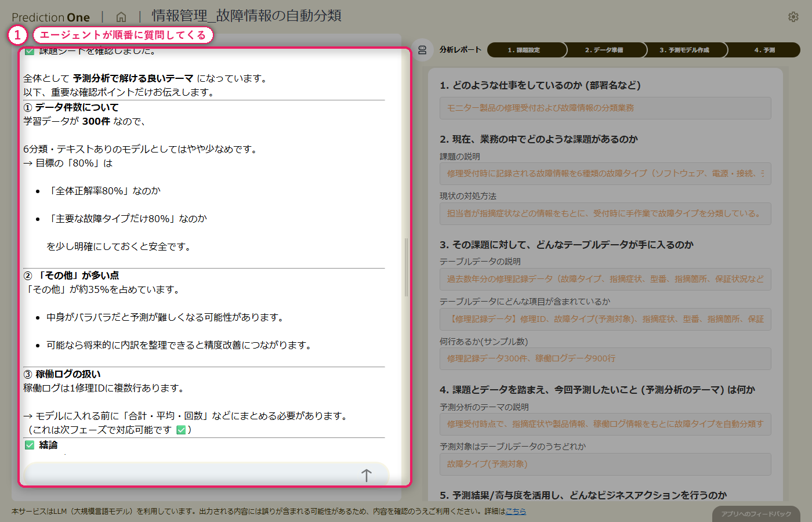The height and width of the screenshot is (522, 812).
Task: Edit the テーブルデータの説明 field
Action: tap(606, 279)
